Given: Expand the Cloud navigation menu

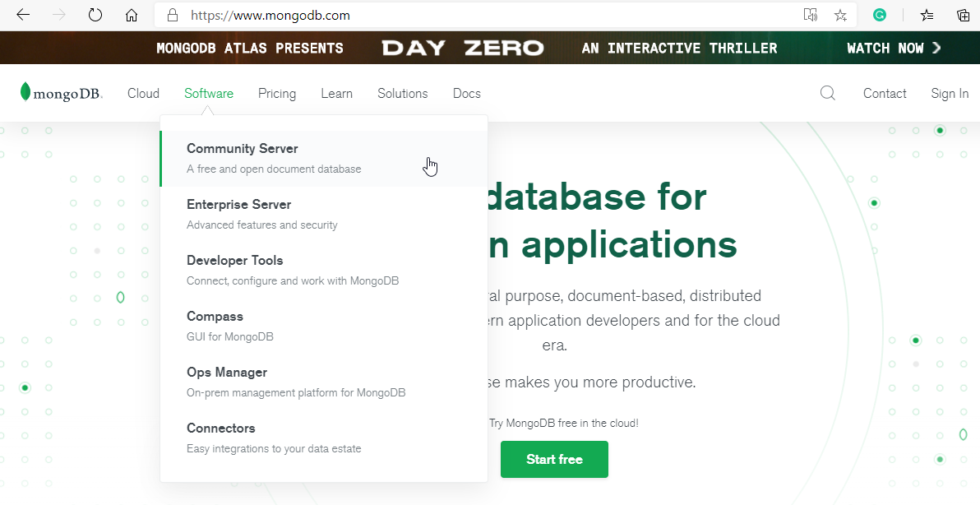Looking at the screenshot, I should click(x=143, y=93).
